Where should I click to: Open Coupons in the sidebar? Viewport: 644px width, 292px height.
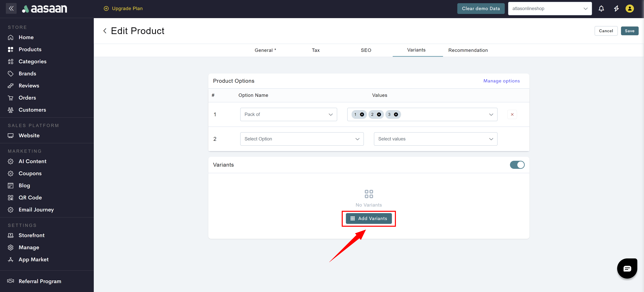30,174
